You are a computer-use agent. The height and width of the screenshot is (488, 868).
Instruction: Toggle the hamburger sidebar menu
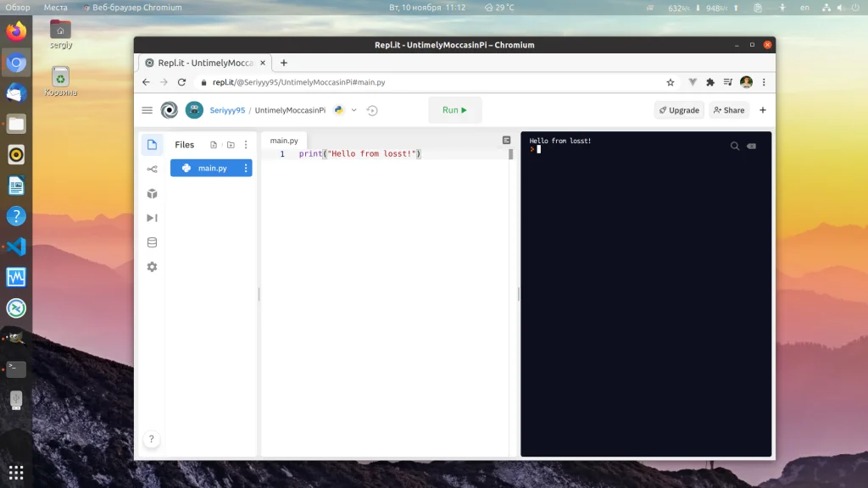[x=147, y=110]
